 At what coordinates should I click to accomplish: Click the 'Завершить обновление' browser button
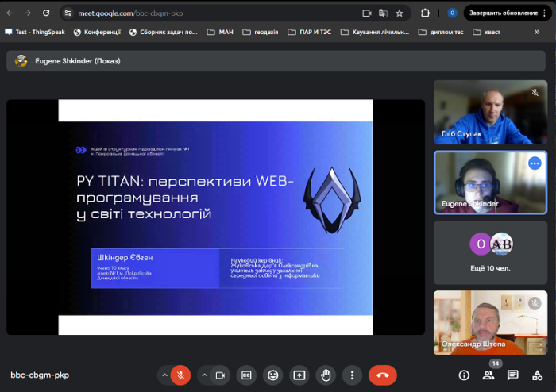501,13
